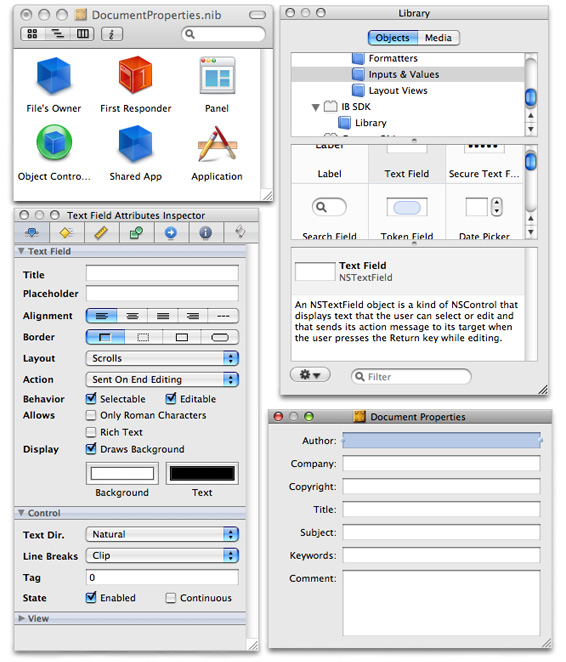
Task: Select the File's Owner cube icon
Action: [54, 76]
